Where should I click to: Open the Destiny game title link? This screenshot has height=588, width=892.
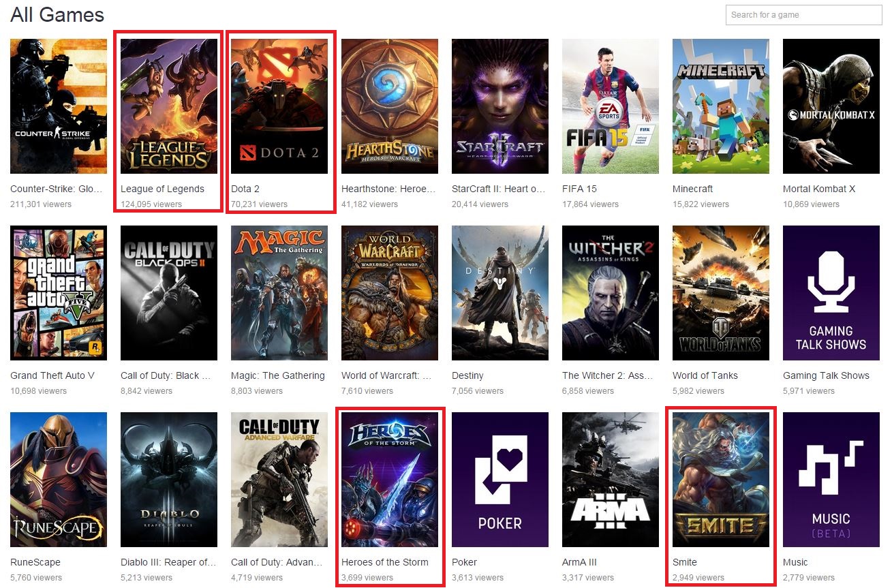click(x=467, y=375)
